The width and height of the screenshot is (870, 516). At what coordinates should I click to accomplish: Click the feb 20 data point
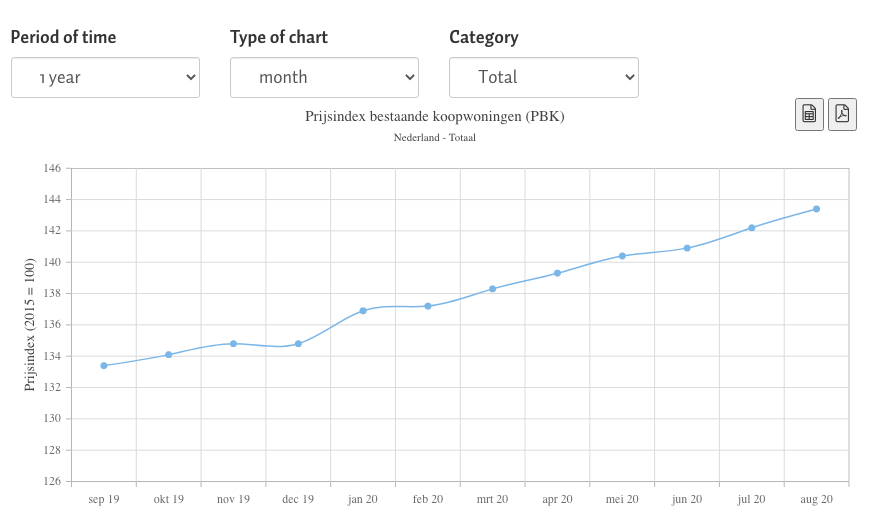pyautogui.click(x=428, y=306)
